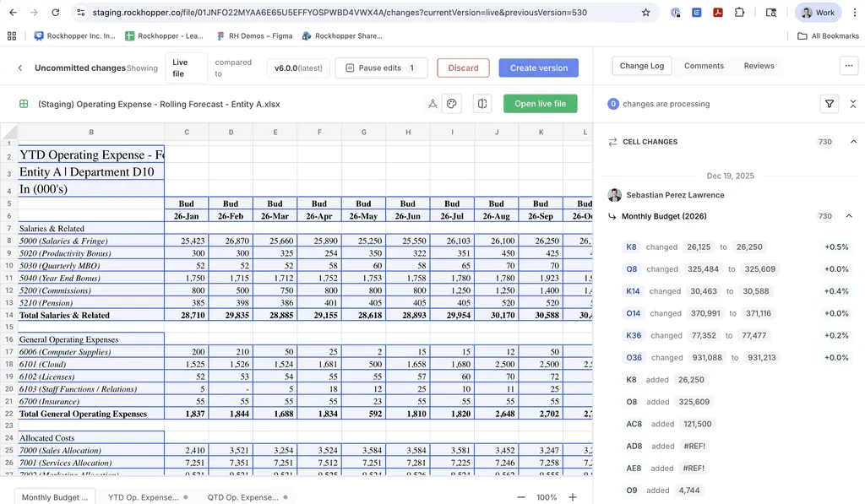Click the annotation pen tool icon
The height and width of the screenshot is (504, 865).
coord(432,103)
